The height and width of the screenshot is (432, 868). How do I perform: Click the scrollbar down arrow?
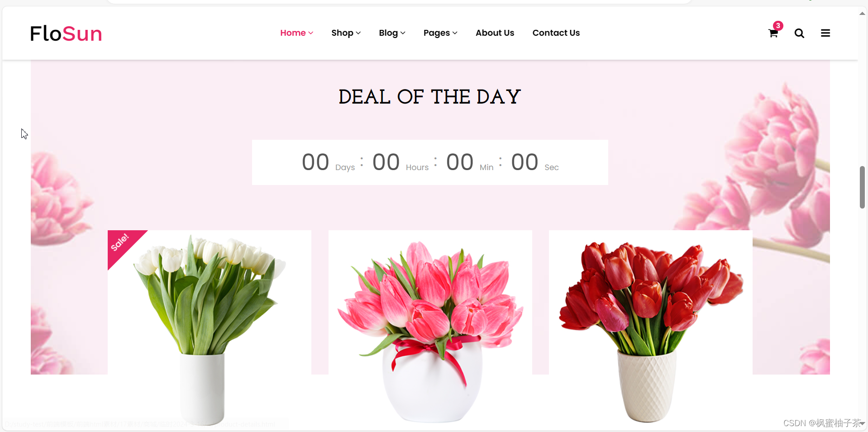pos(862,423)
